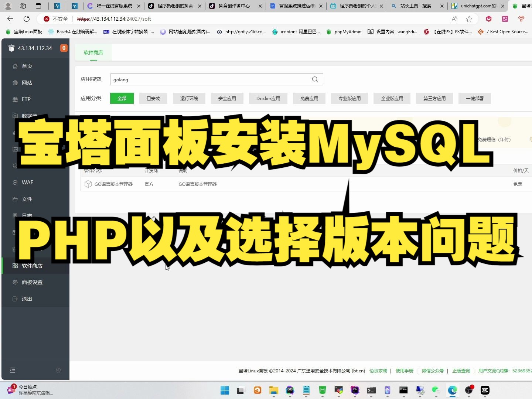532x399 pixels.
Task: Open HBuilder icon in taskbar
Action: coord(323,390)
